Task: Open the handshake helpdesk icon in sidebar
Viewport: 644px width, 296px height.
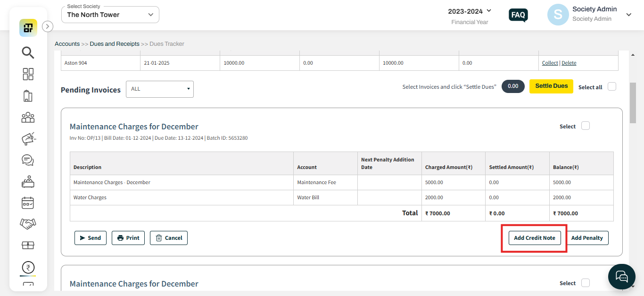Action: tap(28, 224)
